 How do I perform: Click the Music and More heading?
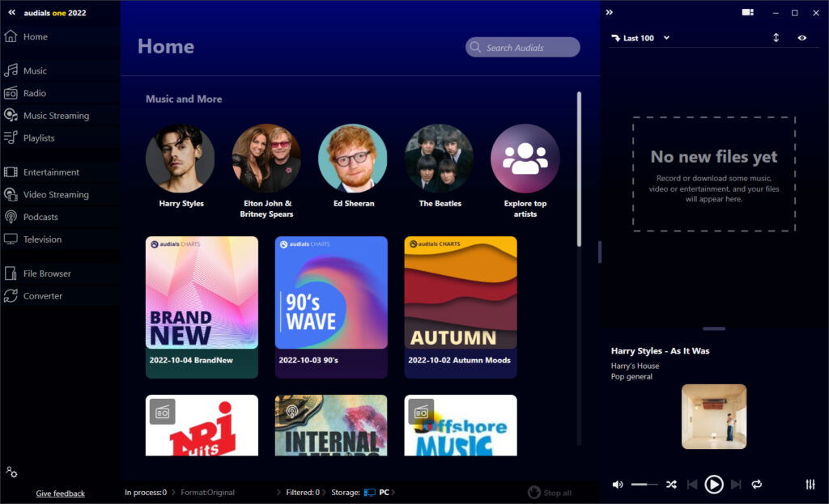click(x=184, y=99)
